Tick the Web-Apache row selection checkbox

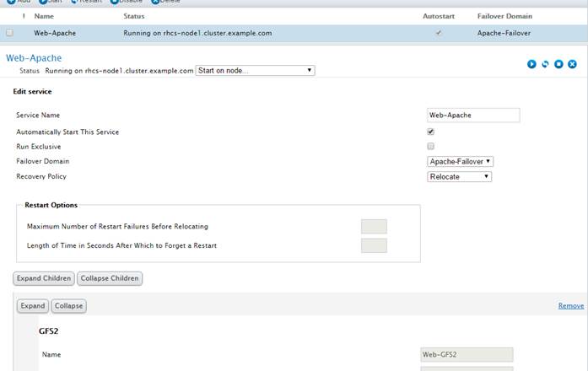(x=10, y=33)
